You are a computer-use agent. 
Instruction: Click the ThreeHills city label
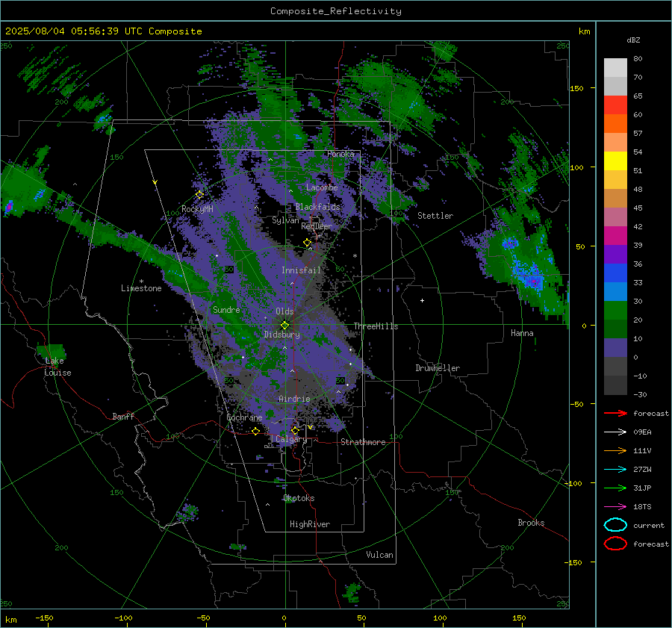coord(376,326)
